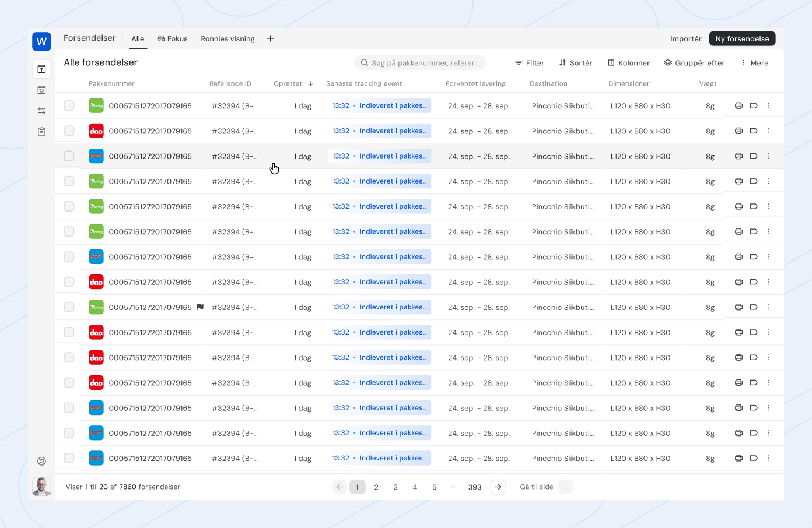Tick the checkbox on the second row
This screenshot has height=528, width=812.
point(69,131)
